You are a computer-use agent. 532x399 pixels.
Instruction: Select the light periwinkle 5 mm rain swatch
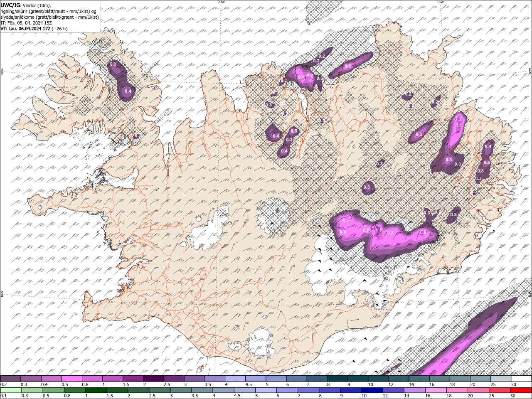266,390
